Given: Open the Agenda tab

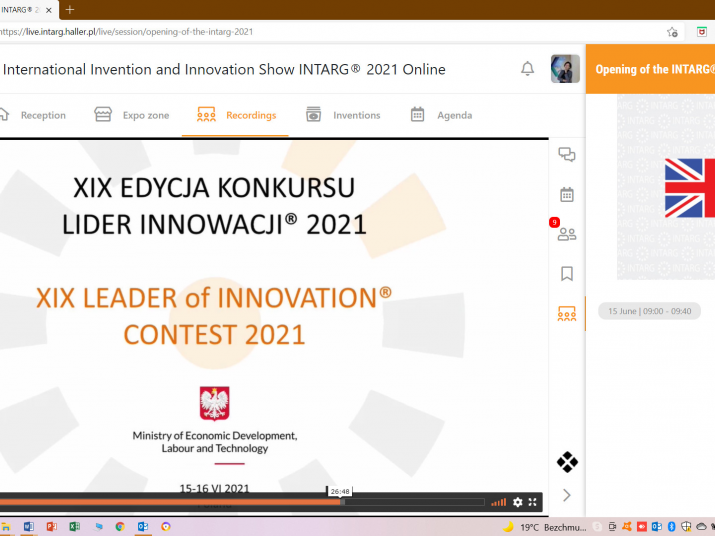Looking at the screenshot, I should [x=441, y=115].
